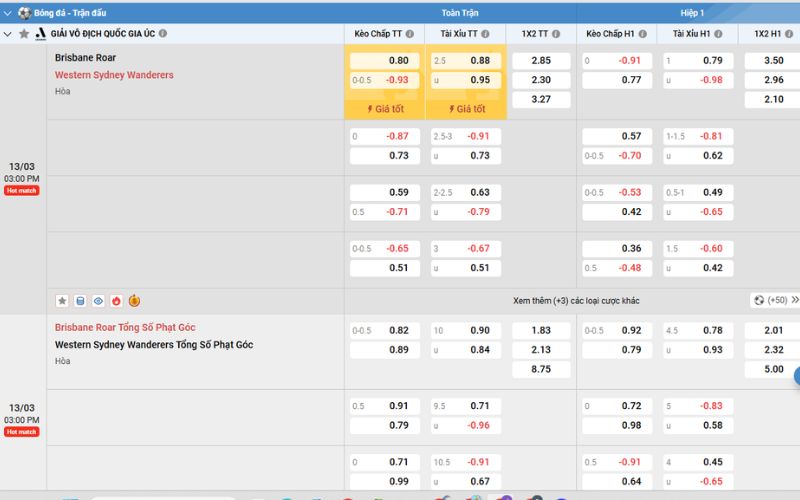Screen dimensions: 800x500
Task: Select corners draw odds 8.75
Action: pos(541,369)
